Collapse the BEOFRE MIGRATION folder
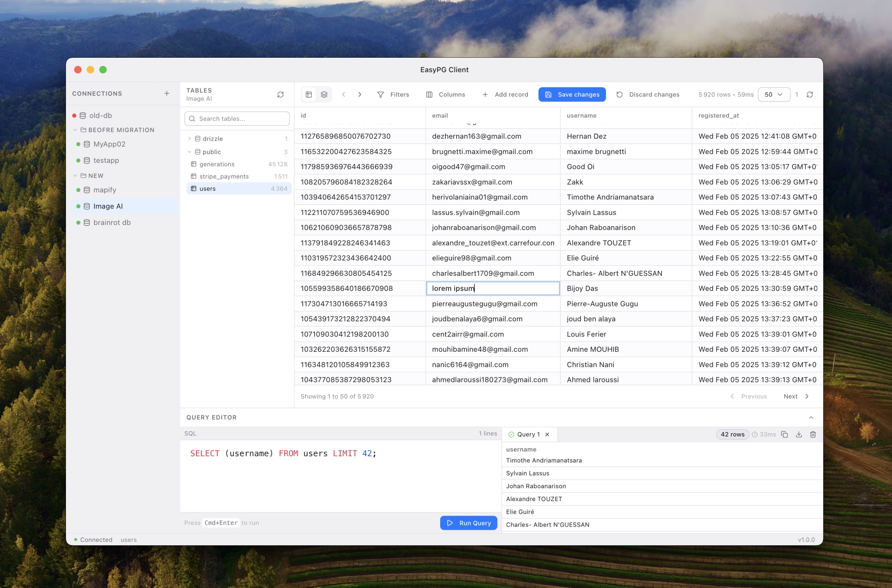Image resolution: width=892 pixels, height=588 pixels. (75, 130)
